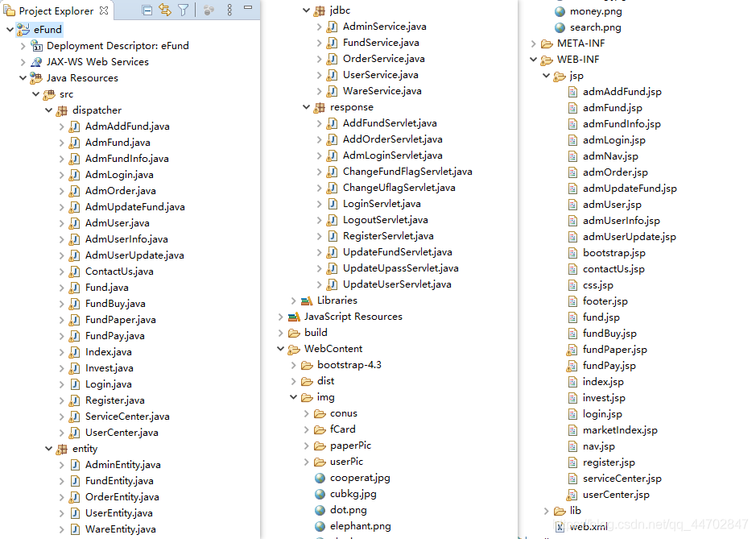Click elephant.png image icon
Image resolution: width=756 pixels, height=539 pixels.
320,526
